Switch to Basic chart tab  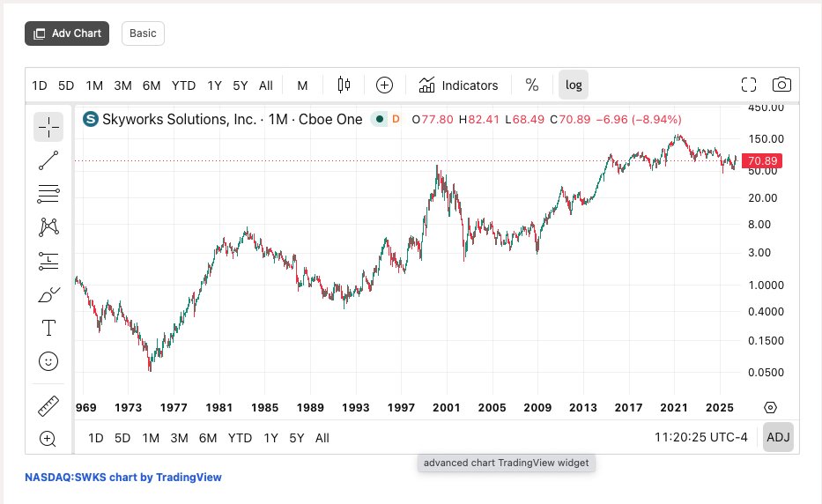point(143,33)
